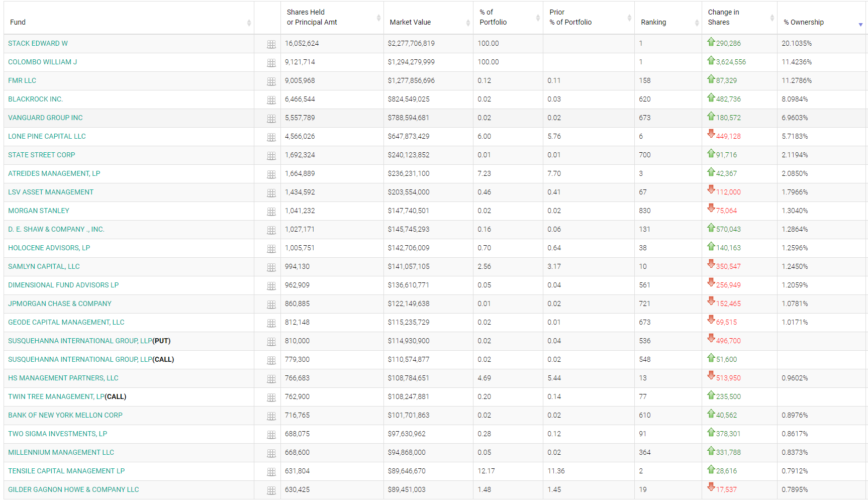Open grid icon for SUSQUEHANNA (CALL) row
Screen dimensions: 868x503
(271, 360)
